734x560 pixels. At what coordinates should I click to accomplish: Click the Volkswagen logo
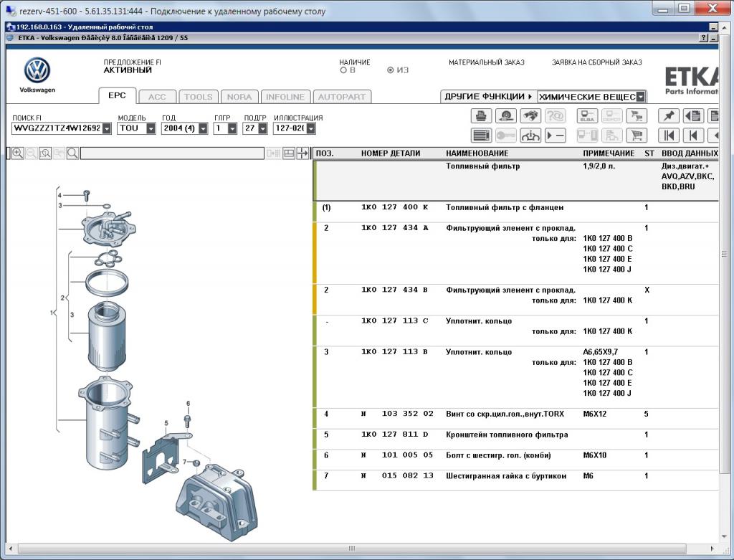tap(37, 70)
